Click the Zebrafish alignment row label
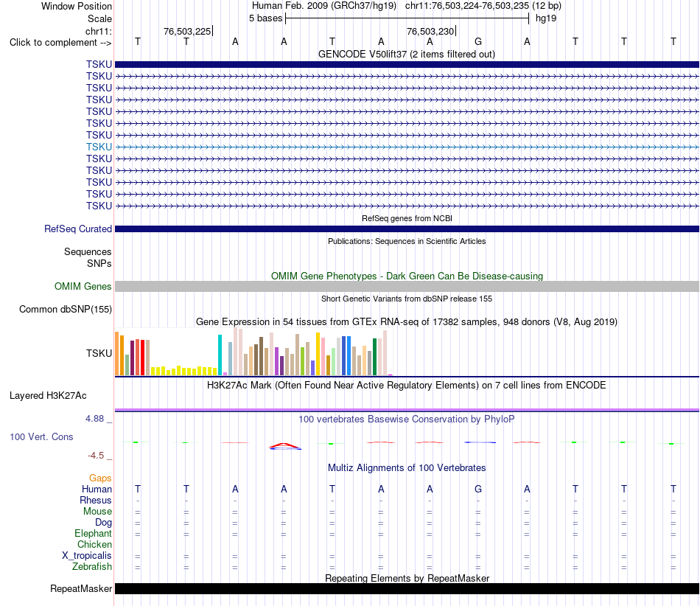 [92, 566]
